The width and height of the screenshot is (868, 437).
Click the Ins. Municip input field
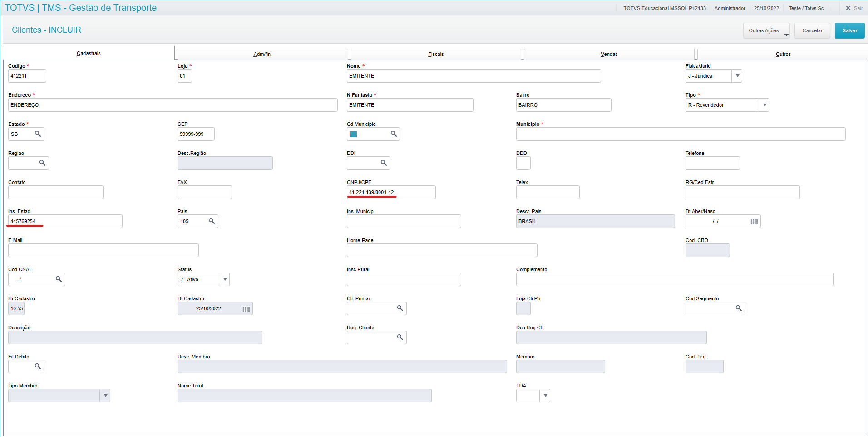pyautogui.click(x=404, y=221)
